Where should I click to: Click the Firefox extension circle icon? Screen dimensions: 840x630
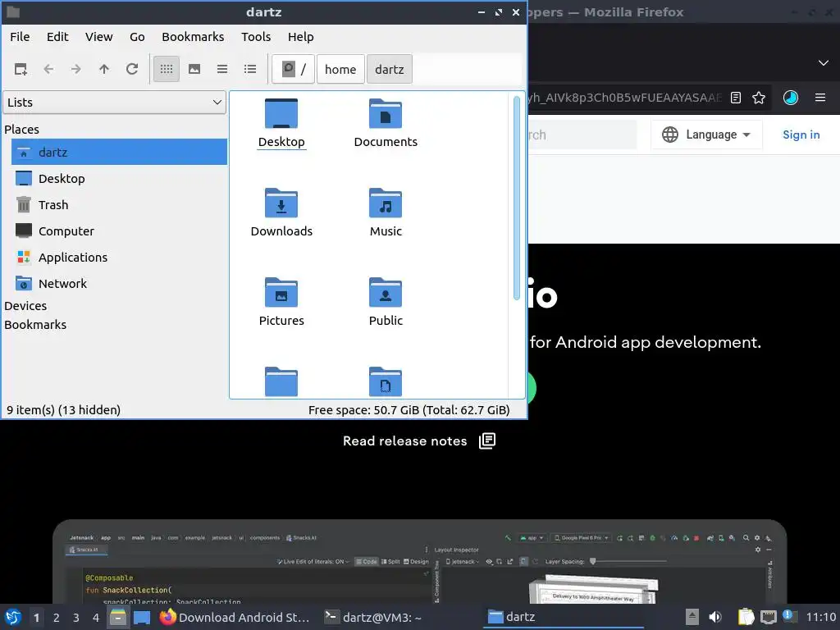[790, 98]
